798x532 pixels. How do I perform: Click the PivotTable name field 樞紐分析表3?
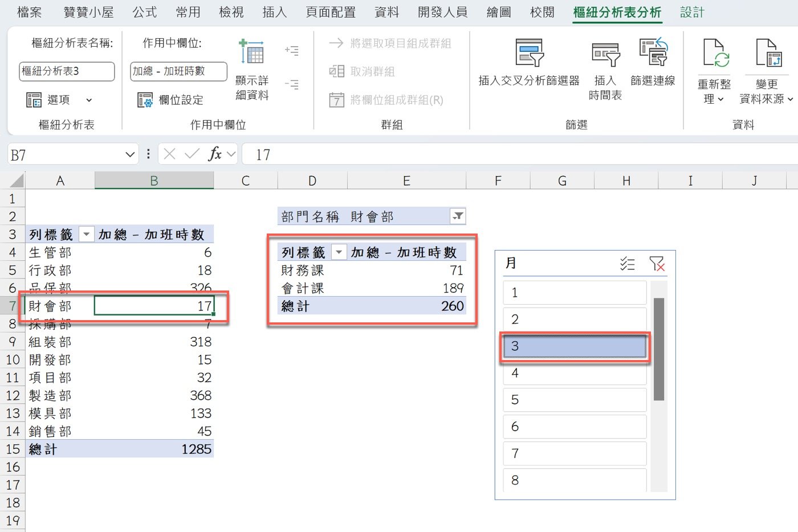pyautogui.click(x=66, y=71)
